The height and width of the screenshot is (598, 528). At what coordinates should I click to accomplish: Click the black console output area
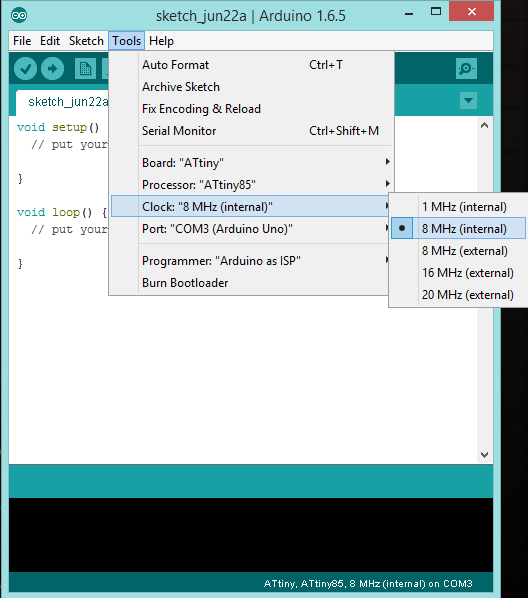251,534
